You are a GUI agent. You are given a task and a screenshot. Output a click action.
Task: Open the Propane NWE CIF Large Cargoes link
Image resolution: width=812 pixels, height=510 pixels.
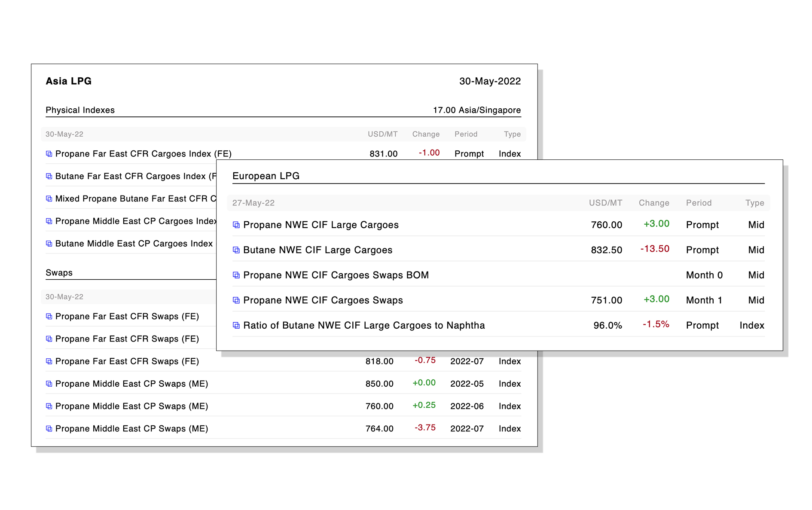321,225
